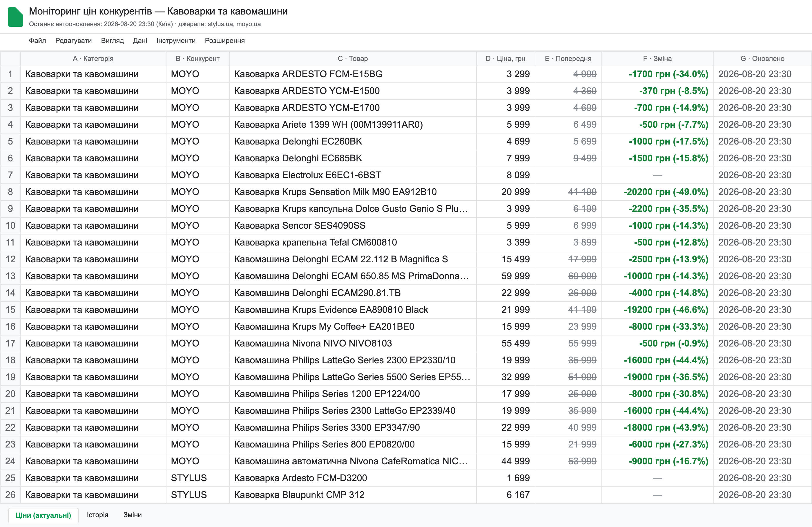The image size is (812, 527).
Task: Click price cell 20 999 in row 8
Action: (506, 192)
